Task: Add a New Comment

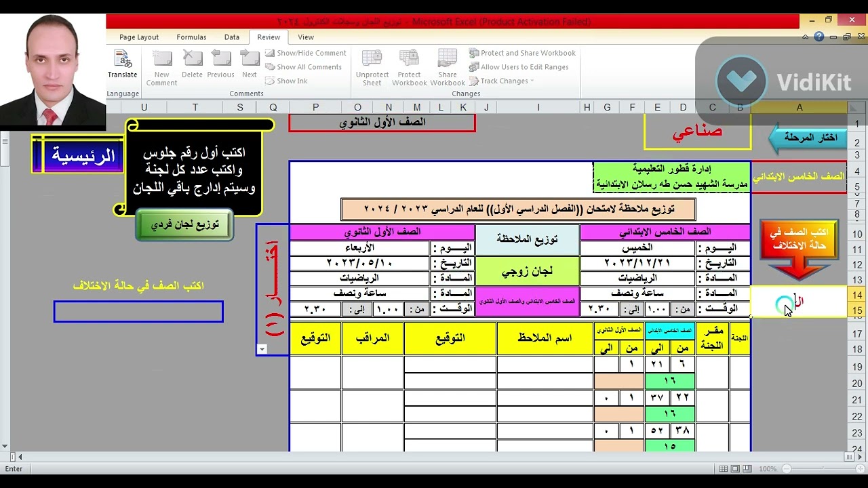Action: coord(161,68)
